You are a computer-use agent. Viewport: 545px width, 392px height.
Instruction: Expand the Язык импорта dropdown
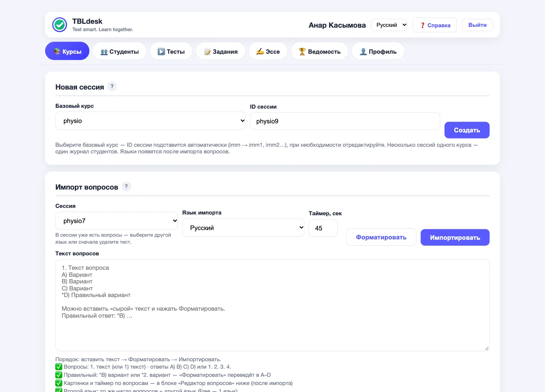(243, 228)
